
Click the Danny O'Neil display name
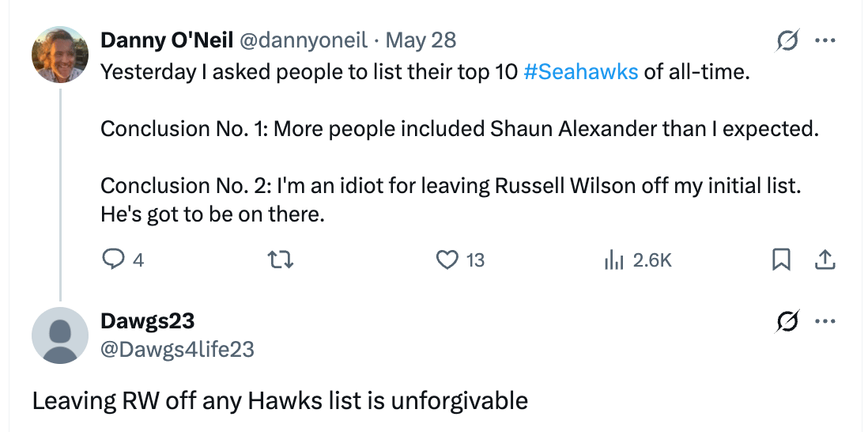167,40
